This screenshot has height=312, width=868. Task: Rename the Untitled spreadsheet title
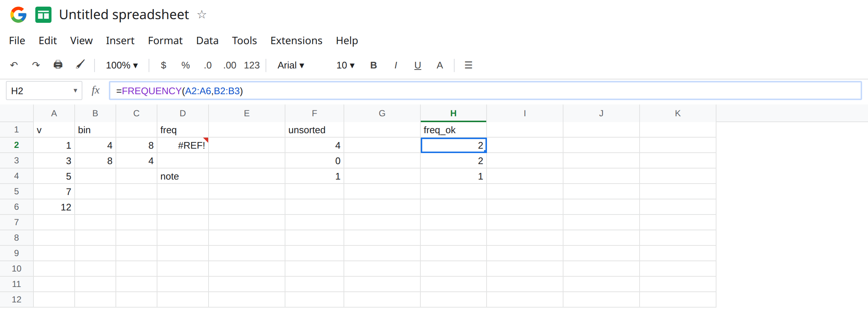(x=124, y=15)
